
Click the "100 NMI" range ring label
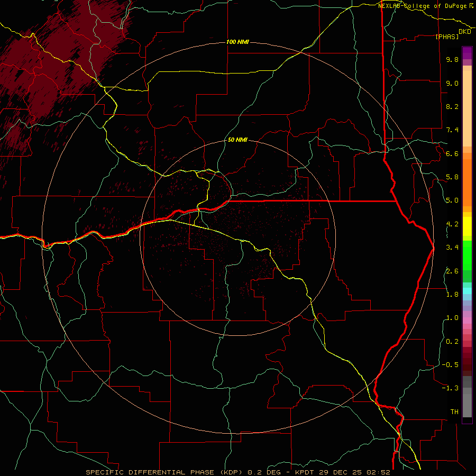point(237,42)
